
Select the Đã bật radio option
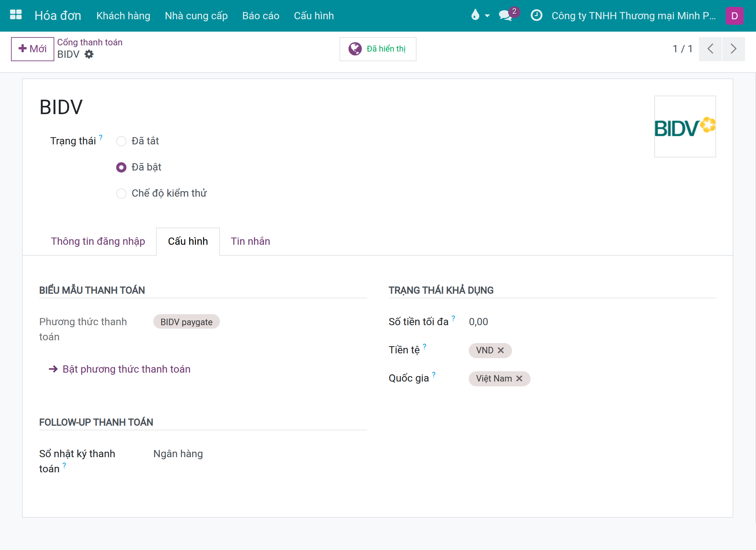[x=121, y=167]
